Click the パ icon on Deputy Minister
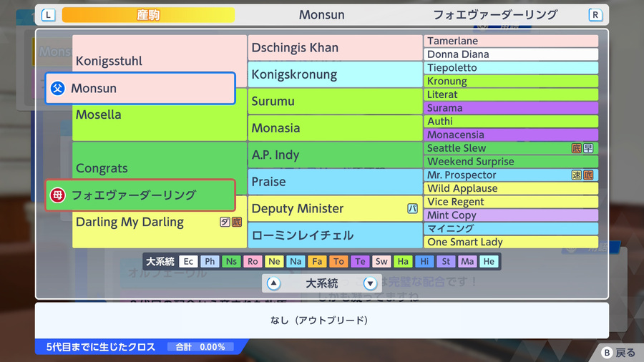Image resolution: width=644 pixels, height=362 pixels. tap(412, 208)
